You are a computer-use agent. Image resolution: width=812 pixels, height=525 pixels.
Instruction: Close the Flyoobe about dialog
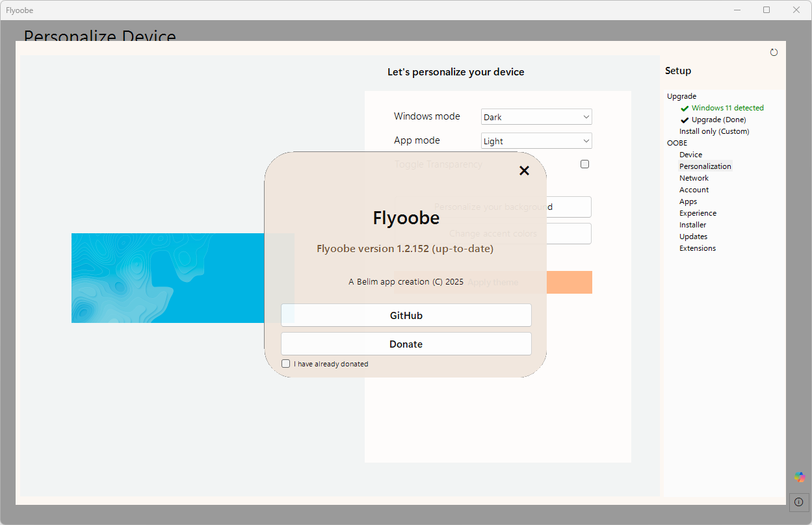pos(524,171)
